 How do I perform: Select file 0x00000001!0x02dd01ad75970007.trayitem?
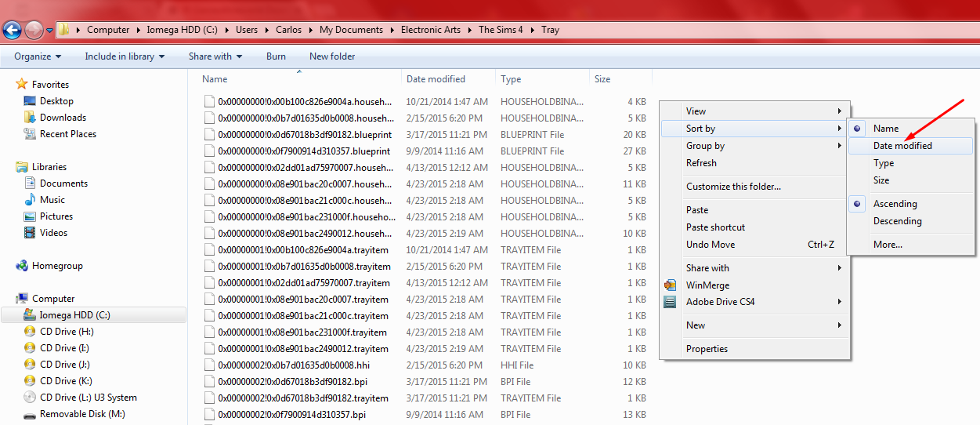(x=304, y=283)
